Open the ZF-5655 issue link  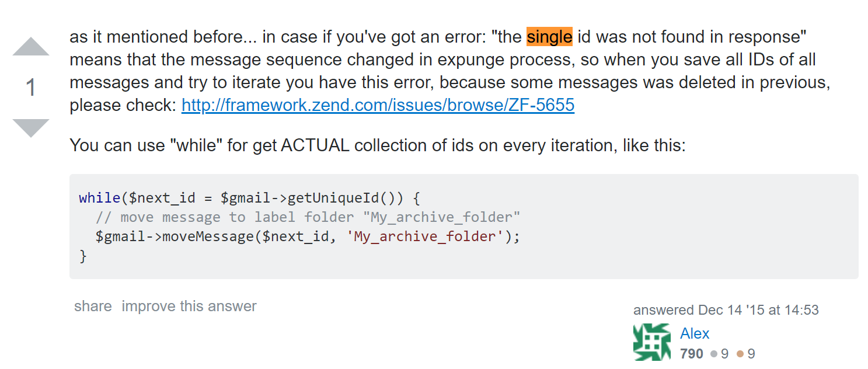pos(378,105)
